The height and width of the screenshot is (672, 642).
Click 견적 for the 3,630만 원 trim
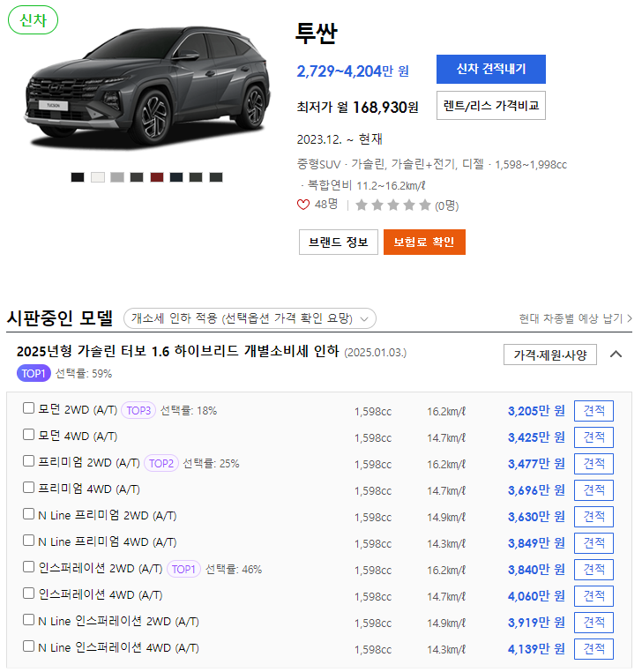tap(593, 517)
